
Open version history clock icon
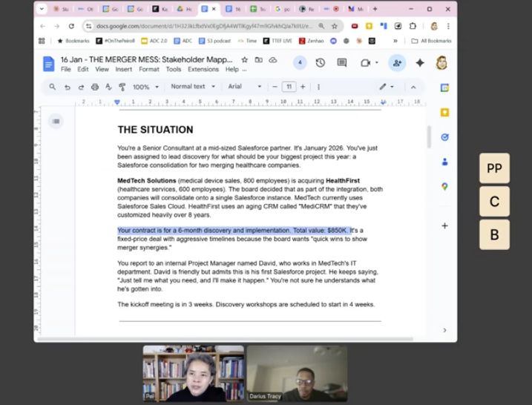point(321,63)
